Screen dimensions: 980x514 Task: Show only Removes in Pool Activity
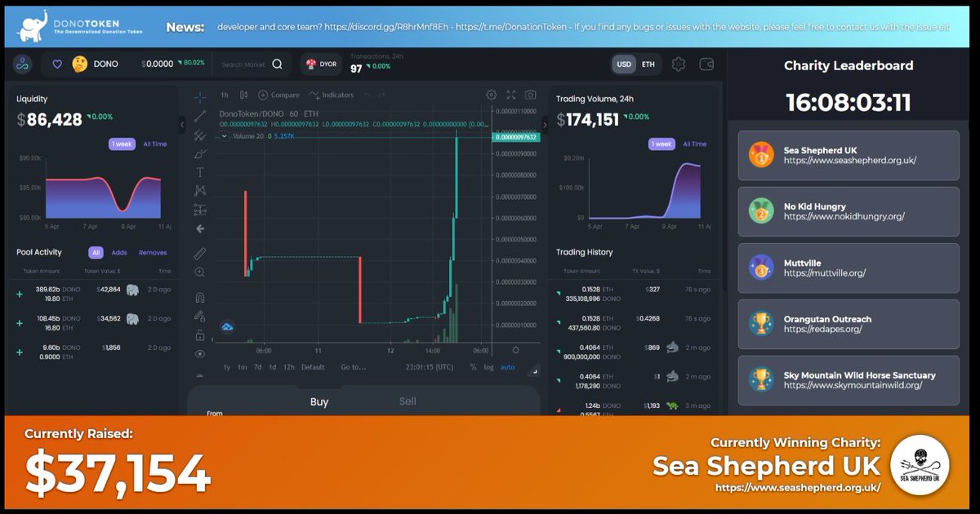click(153, 253)
